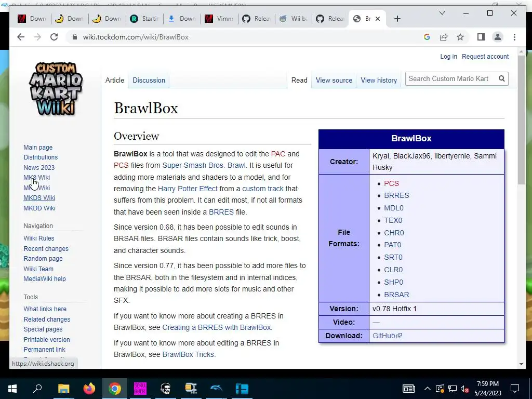Click the Custom Mario Kart Wiiki logo
This screenshot has width=532, height=399.
click(x=56, y=89)
